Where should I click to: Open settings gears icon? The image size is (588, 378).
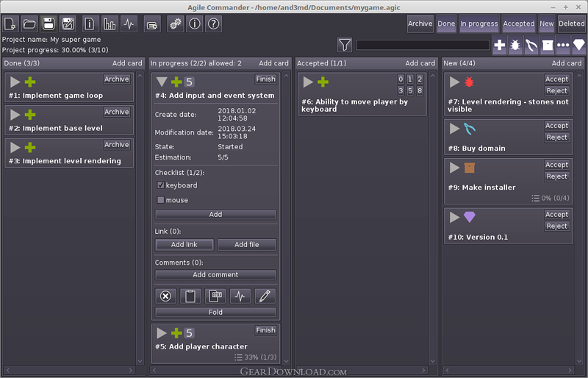click(x=175, y=24)
